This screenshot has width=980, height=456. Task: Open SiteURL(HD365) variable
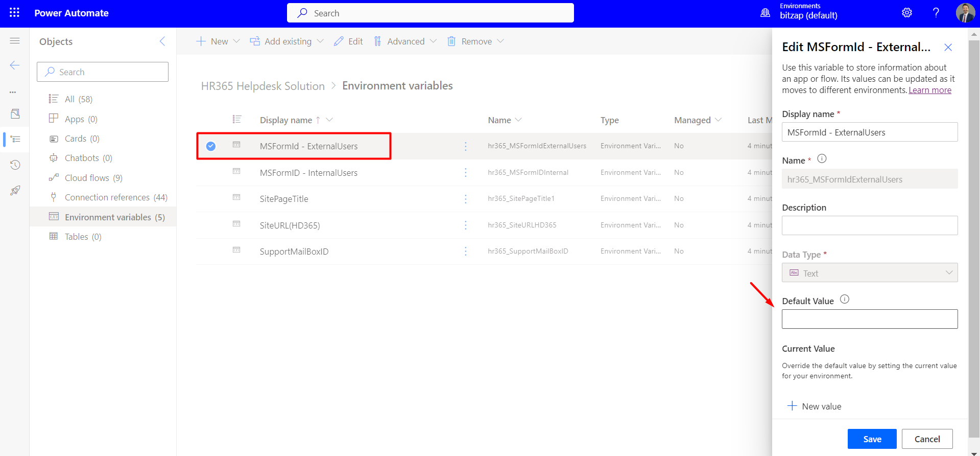tap(290, 225)
